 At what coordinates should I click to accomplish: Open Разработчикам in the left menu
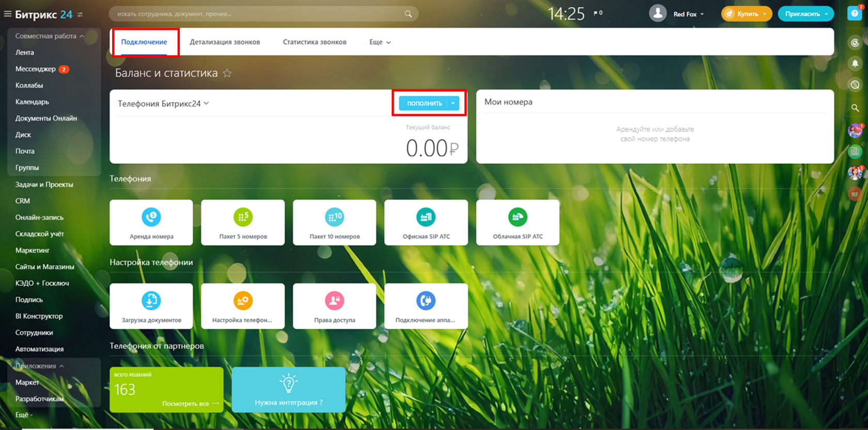click(39, 399)
